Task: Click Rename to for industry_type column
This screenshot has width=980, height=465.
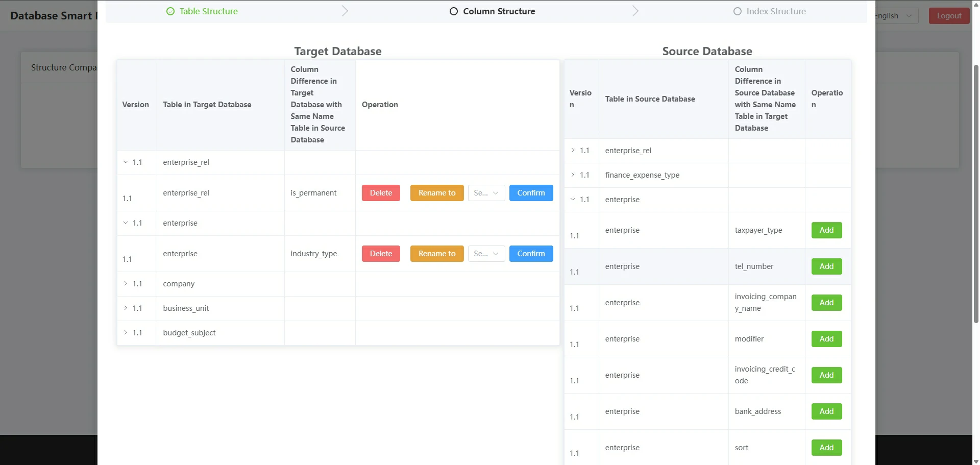Action: [x=436, y=254]
